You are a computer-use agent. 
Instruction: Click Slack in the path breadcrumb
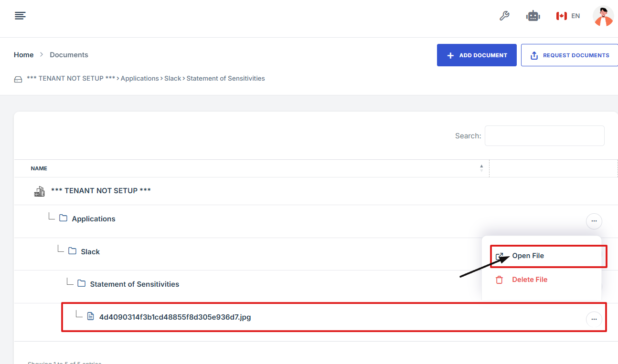(172, 78)
